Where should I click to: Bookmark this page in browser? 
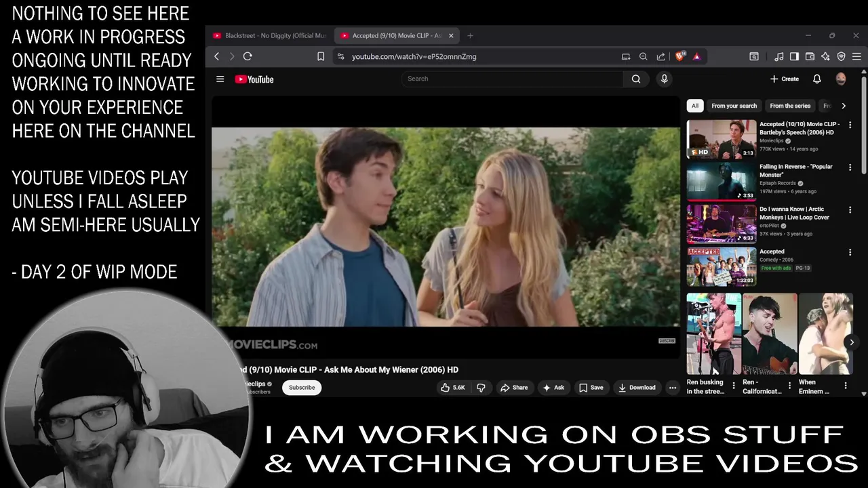(x=321, y=57)
